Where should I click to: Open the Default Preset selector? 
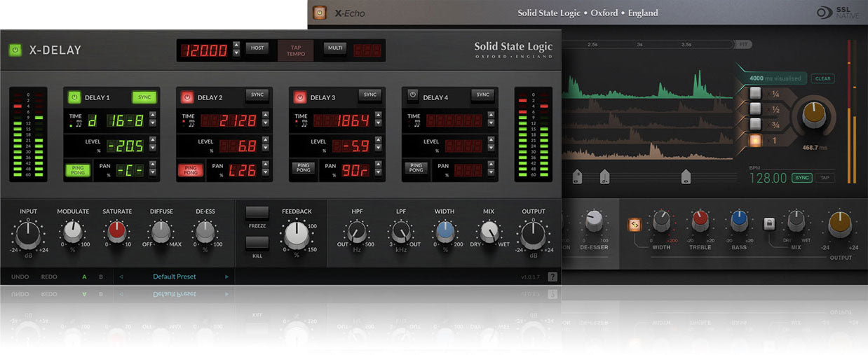coord(175,277)
